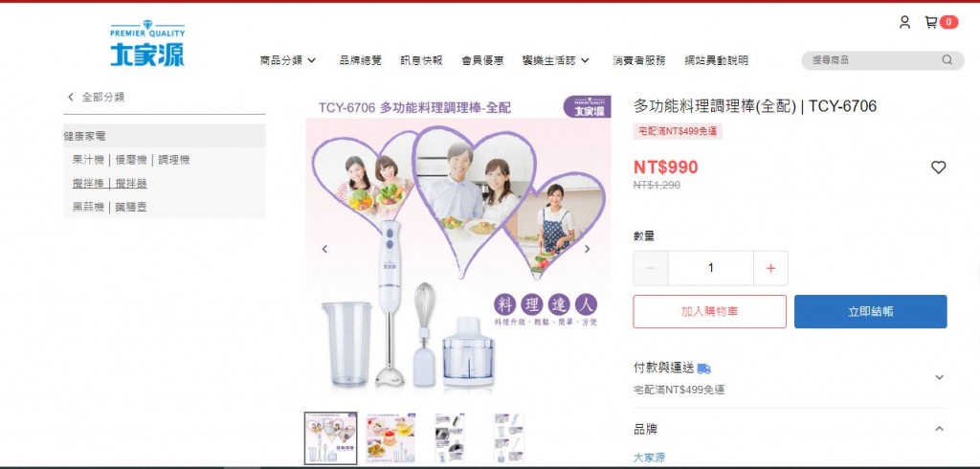Go back via 全部分類 arrow
Screen dimensions: 980x469
[x=71, y=97]
